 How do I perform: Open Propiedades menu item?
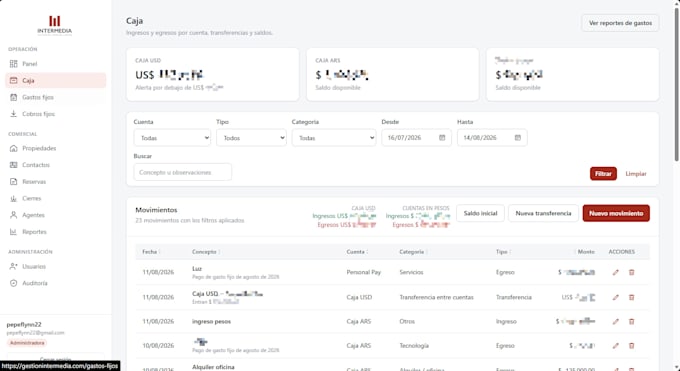[56, 148]
